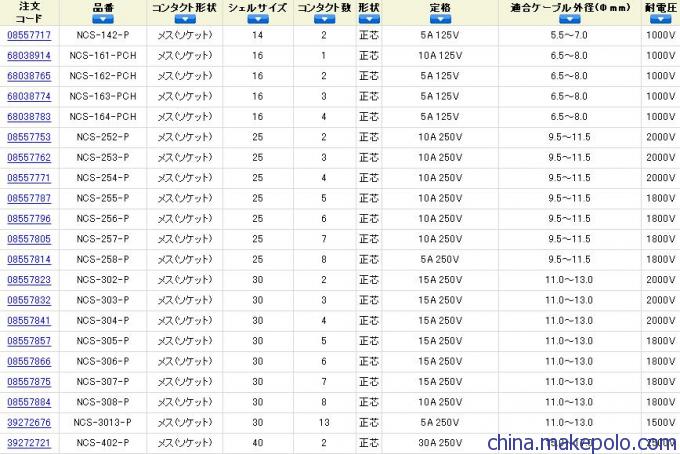Select part number NCS-163-PCH cell
The width and height of the screenshot is (680, 454).
103,96
